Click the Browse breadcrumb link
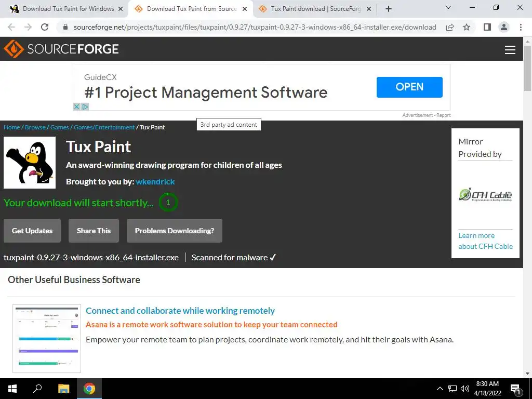The image size is (532, 399). tap(35, 127)
